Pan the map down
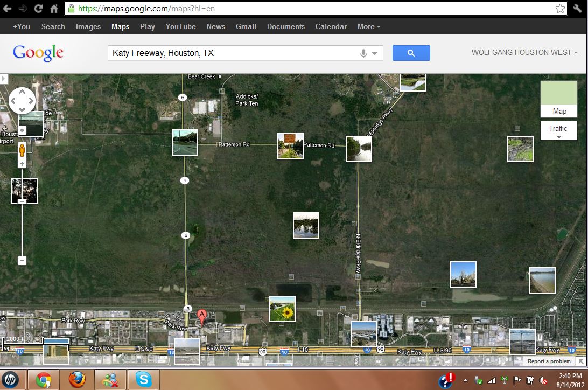The width and height of the screenshot is (588, 390). coord(22,109)
